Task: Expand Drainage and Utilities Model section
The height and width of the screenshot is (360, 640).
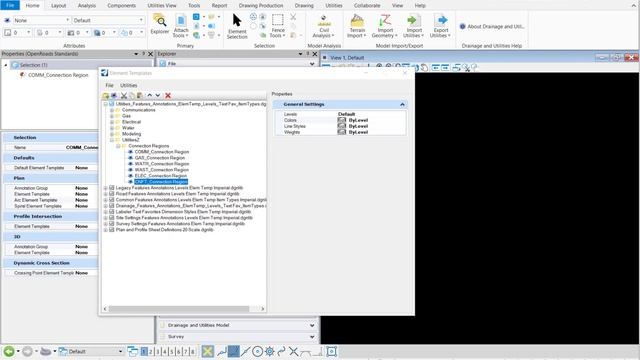Action: 312,325
